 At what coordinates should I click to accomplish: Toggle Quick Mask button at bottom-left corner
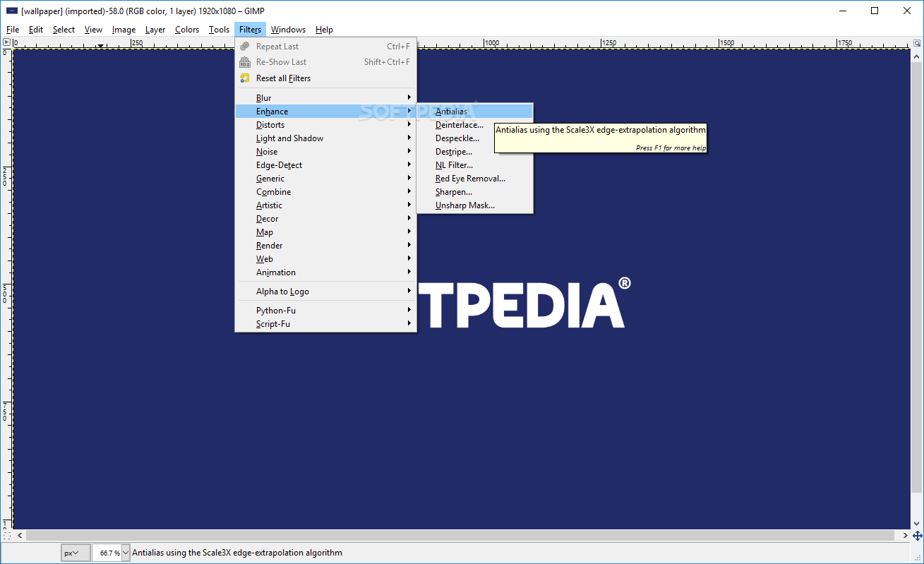[6, 535]
